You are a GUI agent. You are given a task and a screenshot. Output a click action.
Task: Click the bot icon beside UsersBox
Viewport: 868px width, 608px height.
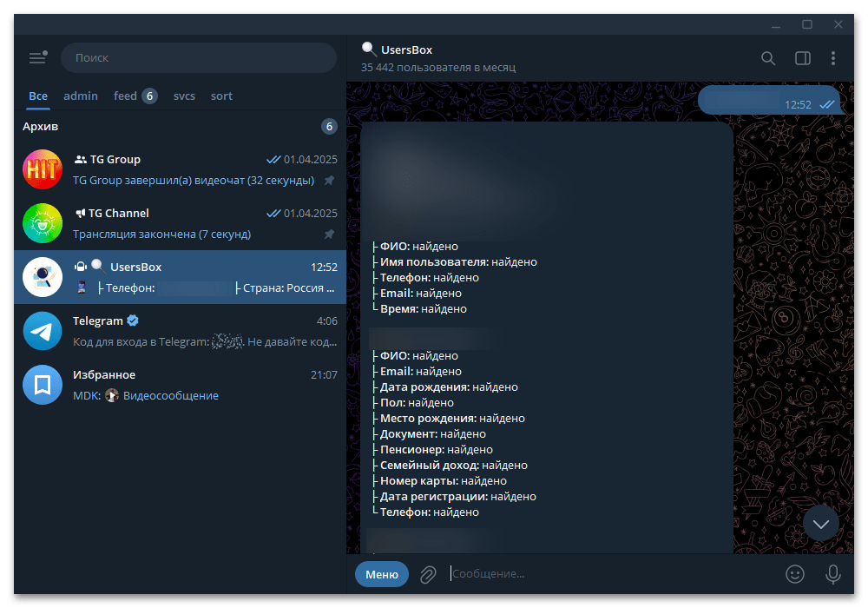pyautogui.click(x=81, y=267)
